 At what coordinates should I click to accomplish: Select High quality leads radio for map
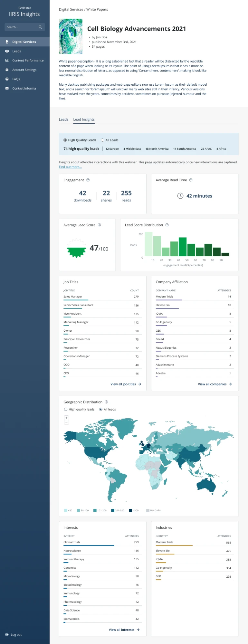[x=66, y=409]
